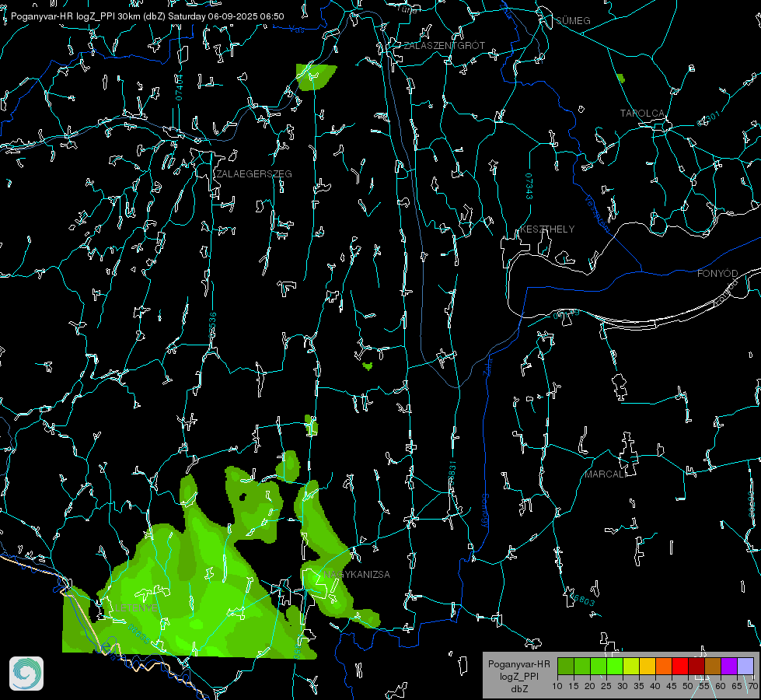The width and height of the screenshot is (761, 700).
Task: Click the FONYÓD town label
Action: tap(717, 274)
